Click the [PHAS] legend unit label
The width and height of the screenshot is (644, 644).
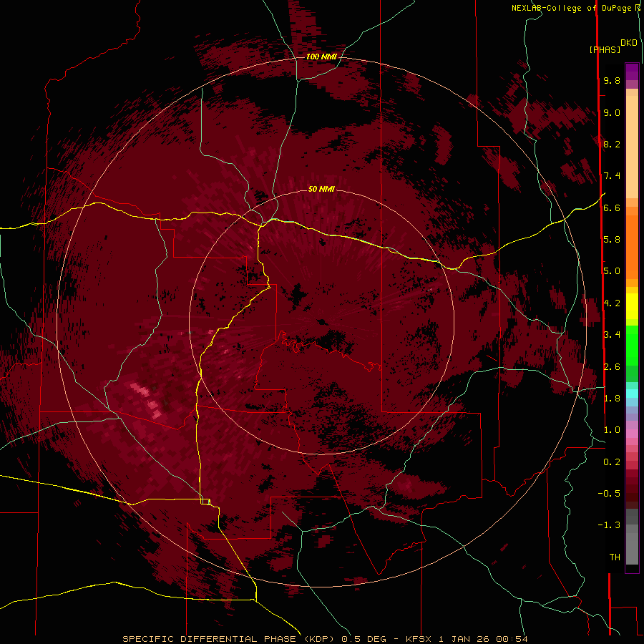click(x=605, y=50)
